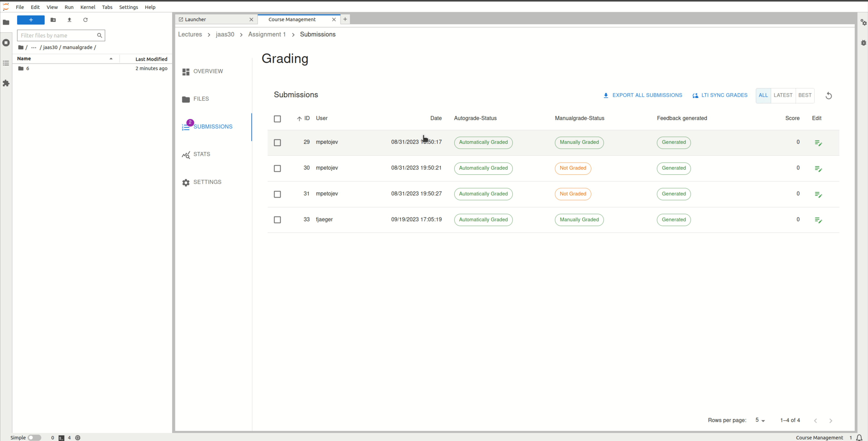
Task: Go to next page of submissions
Action: click(x=831, y=420)
